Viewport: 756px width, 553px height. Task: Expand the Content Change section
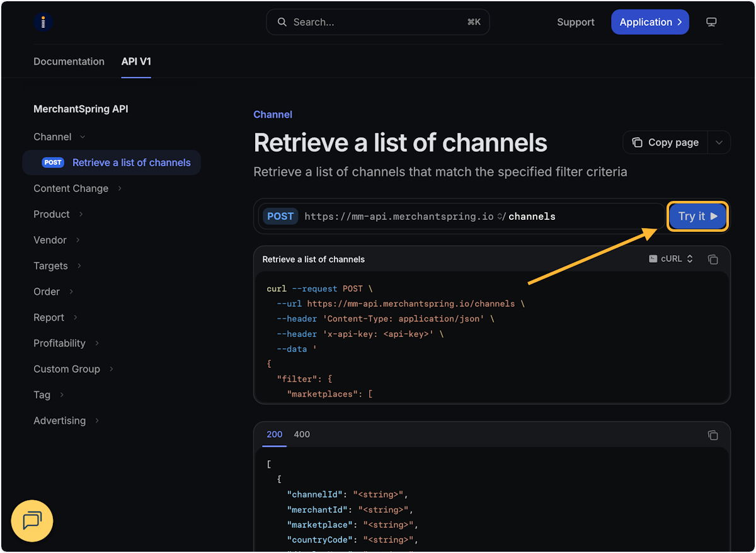[77, 188]
